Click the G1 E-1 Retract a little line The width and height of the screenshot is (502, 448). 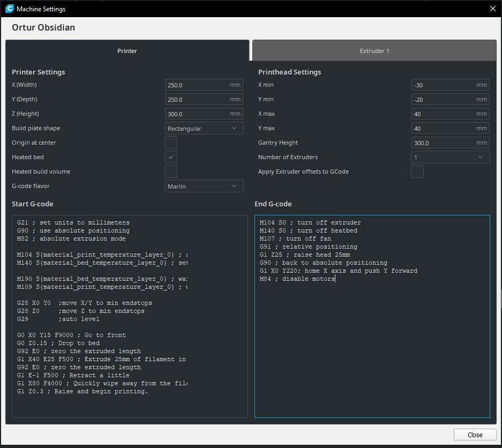(x=73, y=375)
